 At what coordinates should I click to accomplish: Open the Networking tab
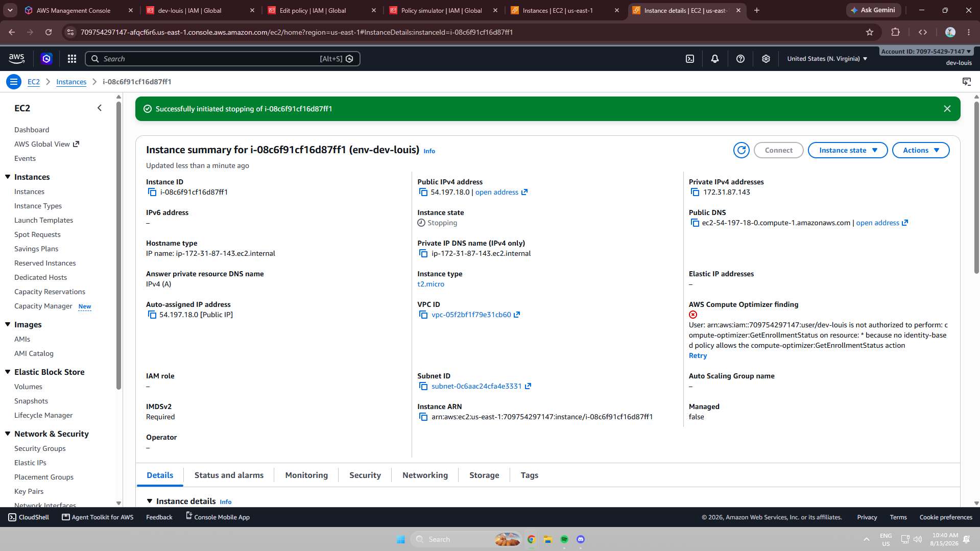pos(425,475)
